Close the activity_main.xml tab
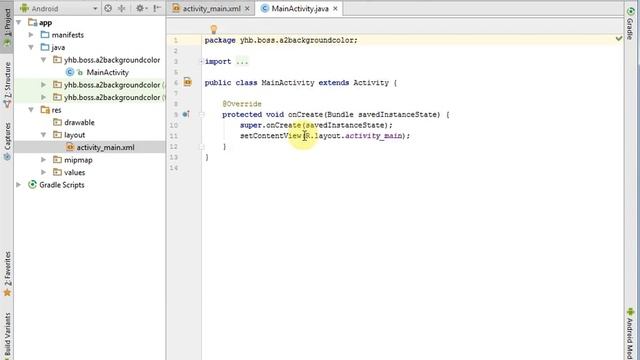 [x=247, y=9]
